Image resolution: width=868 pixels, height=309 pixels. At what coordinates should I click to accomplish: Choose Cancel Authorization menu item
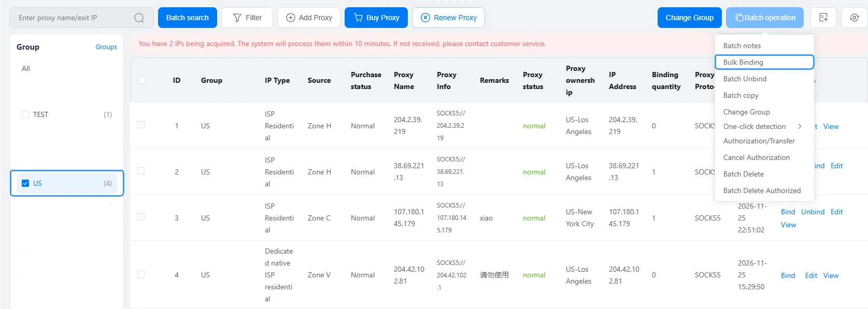pyautogui.click(x=765, y=157)
